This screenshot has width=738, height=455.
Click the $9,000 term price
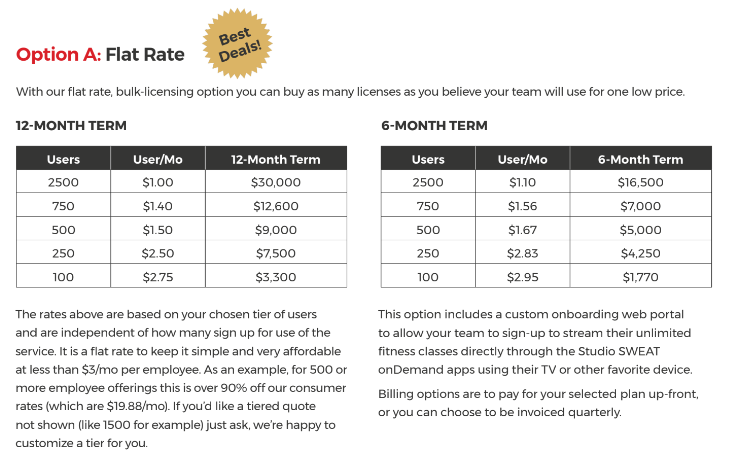[275, 229]
